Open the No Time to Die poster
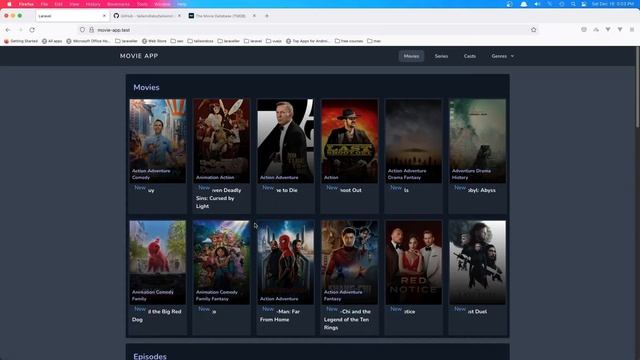This screenshot has width=640, height=360. click(x=285, y=141)
